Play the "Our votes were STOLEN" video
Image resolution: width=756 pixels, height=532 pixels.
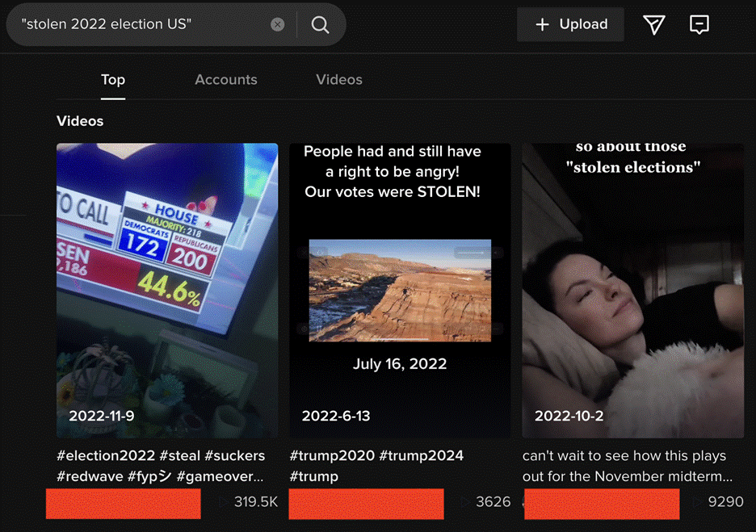click(400, 291)
